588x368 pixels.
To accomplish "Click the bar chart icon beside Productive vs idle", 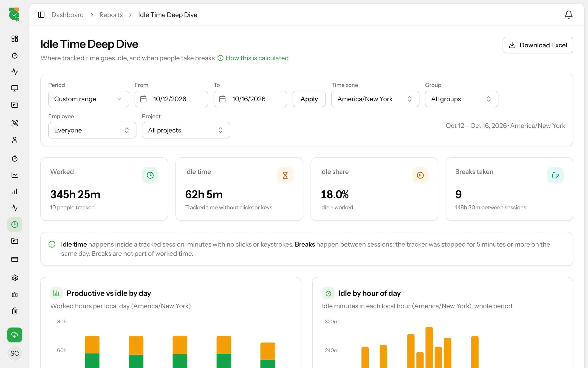I will (x=56, y=293).
